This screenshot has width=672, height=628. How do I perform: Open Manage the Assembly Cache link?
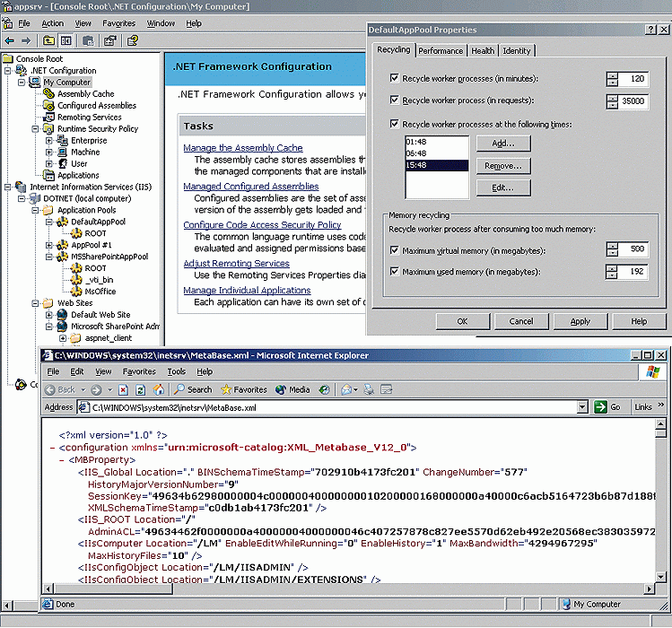coord(242,147)
